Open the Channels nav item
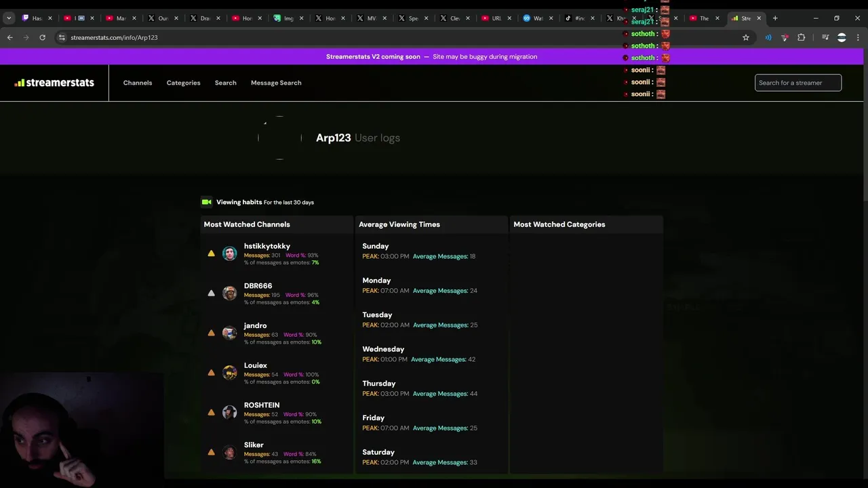Screen dimensions: 868x488 point(138,83)
